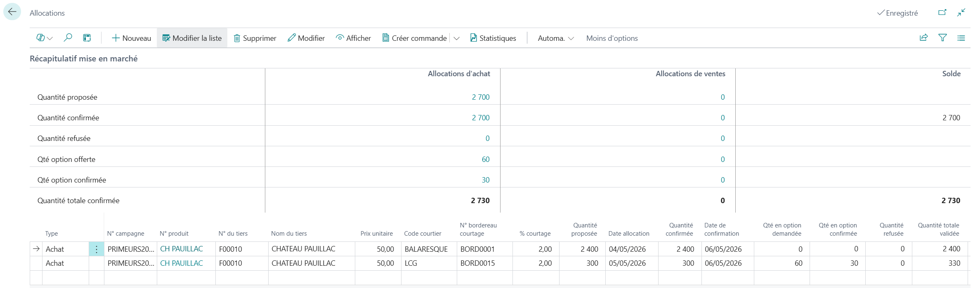Open the Copilot icon dropdown
Image resolution: width=980 pixels, height=288 pixels.
(45, 38)
